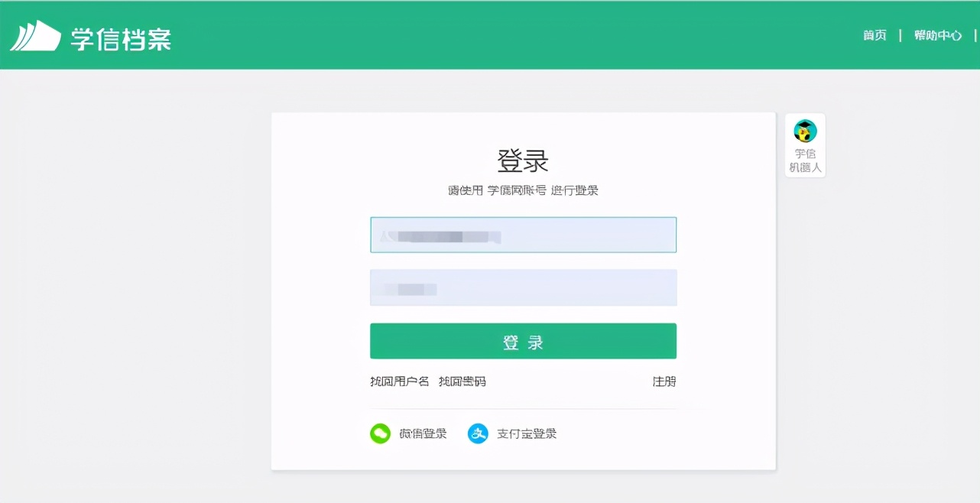Click the robot avatar's graduation cap image
This screenshot has width=980, height=503.
(804, 132)
